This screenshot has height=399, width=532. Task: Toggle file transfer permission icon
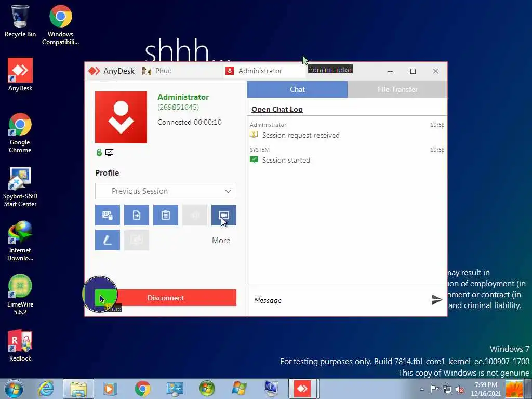137,215
